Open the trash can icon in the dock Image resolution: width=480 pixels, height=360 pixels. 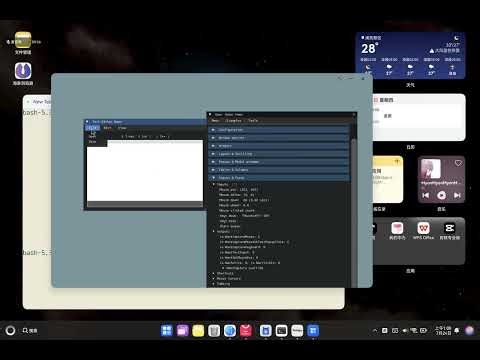click(214, 331)
